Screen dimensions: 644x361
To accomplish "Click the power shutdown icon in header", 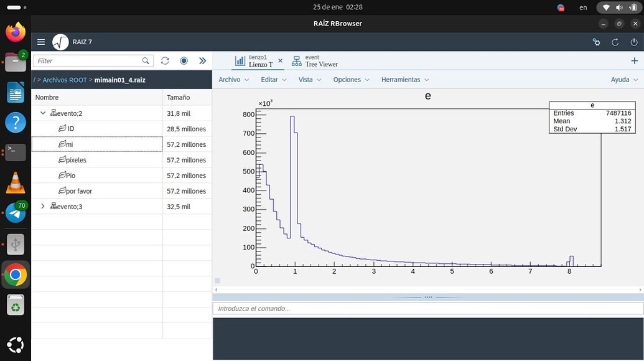I will 633,42.
